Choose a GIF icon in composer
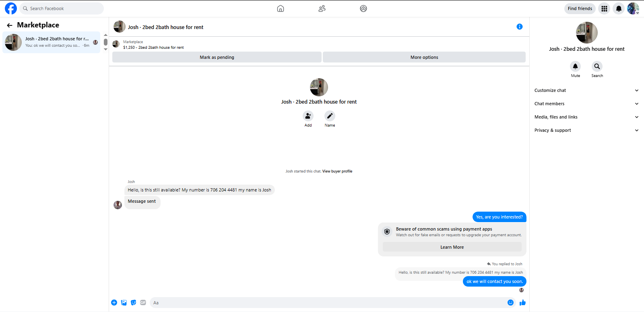This screenshot has height=312, width=644. 143,303
